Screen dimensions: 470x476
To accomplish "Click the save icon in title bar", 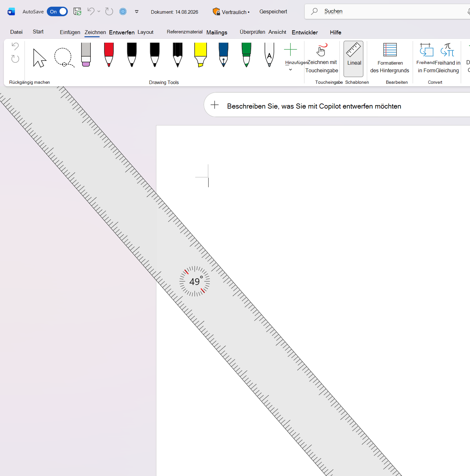I will tap(77, 12).
